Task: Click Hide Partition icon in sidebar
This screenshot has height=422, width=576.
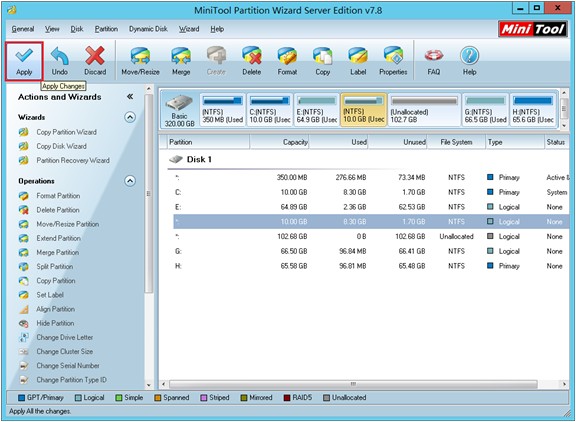Action: click(24, 324)
